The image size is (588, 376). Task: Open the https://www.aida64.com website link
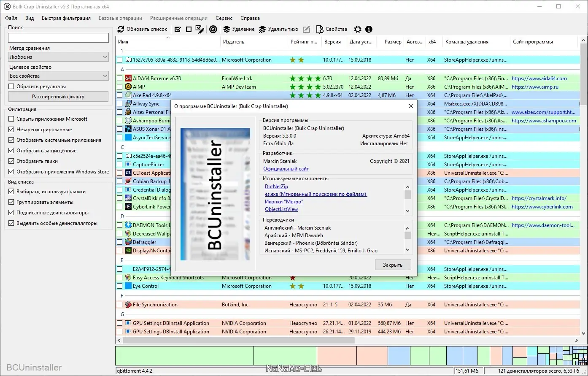[539, 78]
